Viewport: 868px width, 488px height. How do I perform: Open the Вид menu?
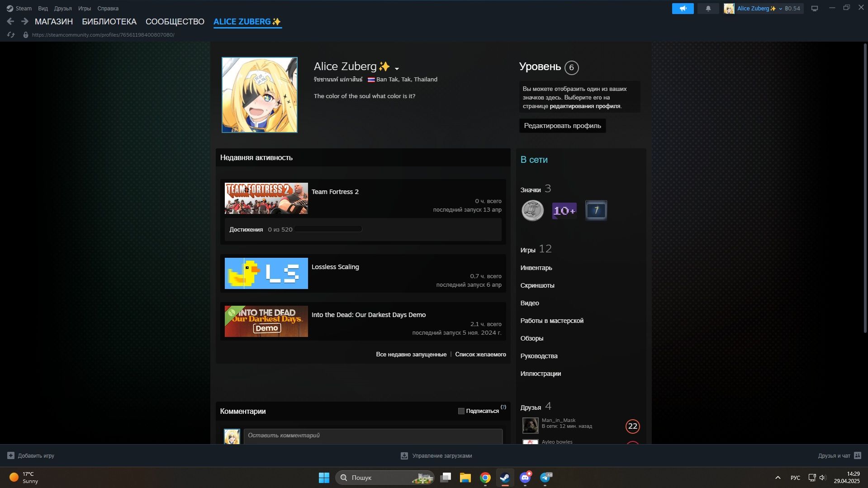(x=43, y=9)
